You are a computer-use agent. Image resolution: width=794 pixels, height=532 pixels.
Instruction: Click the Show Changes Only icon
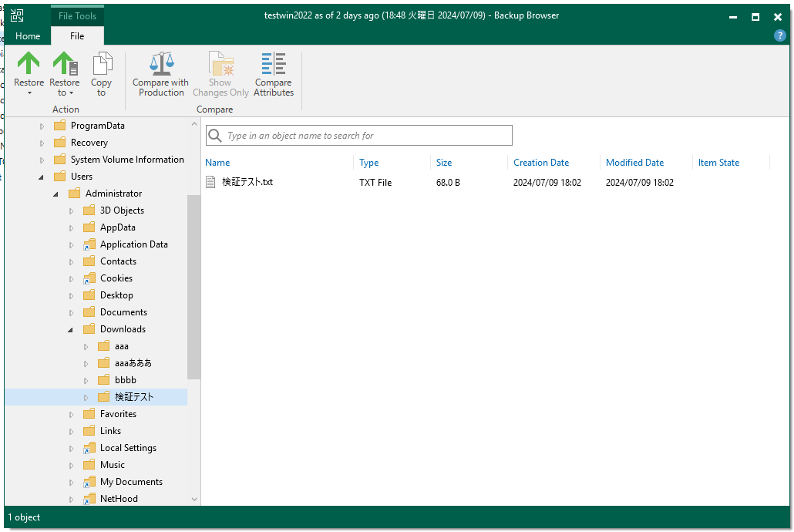click(x=220, y=63)
